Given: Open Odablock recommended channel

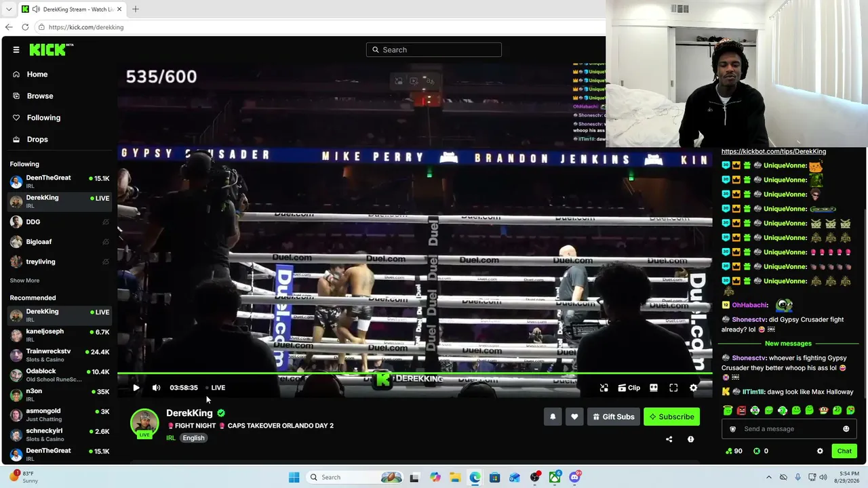Looking at the screenshot, I should click(58, 375).
